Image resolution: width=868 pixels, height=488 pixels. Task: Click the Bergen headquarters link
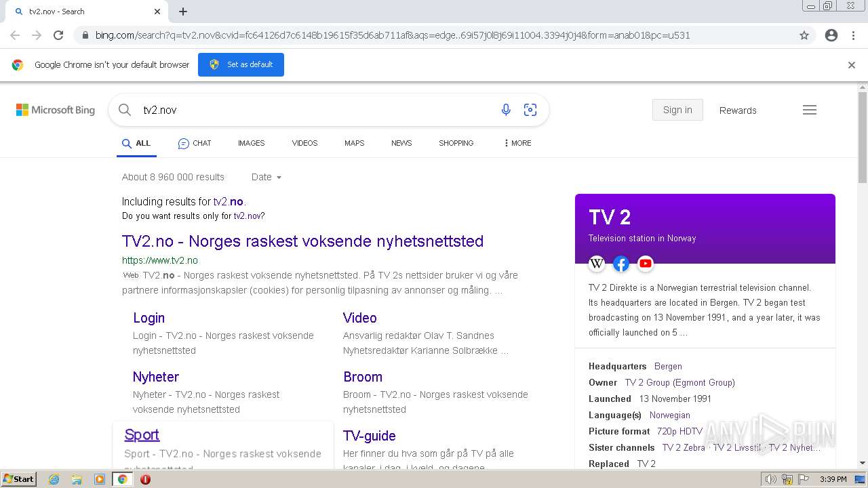tap(668, 366)
